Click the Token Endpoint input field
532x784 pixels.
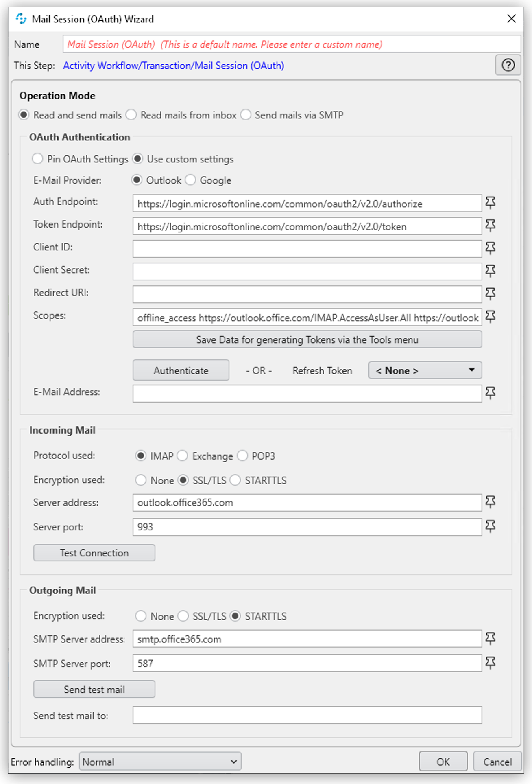click(x=307, y=226)
